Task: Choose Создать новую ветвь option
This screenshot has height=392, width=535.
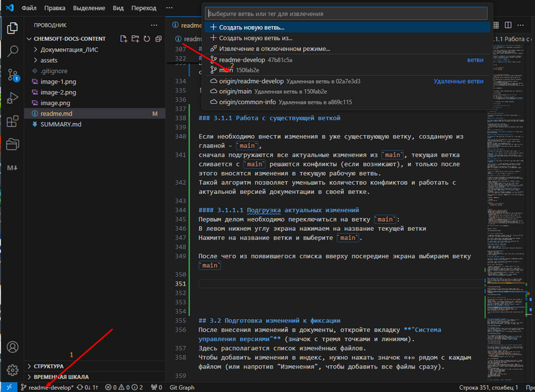Action: 347,27
